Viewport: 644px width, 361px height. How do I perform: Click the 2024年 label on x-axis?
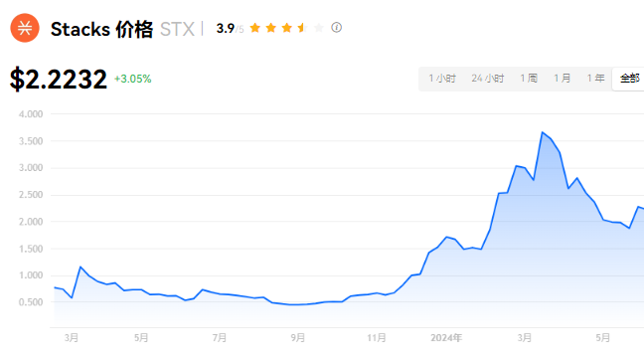coord(446,338)
